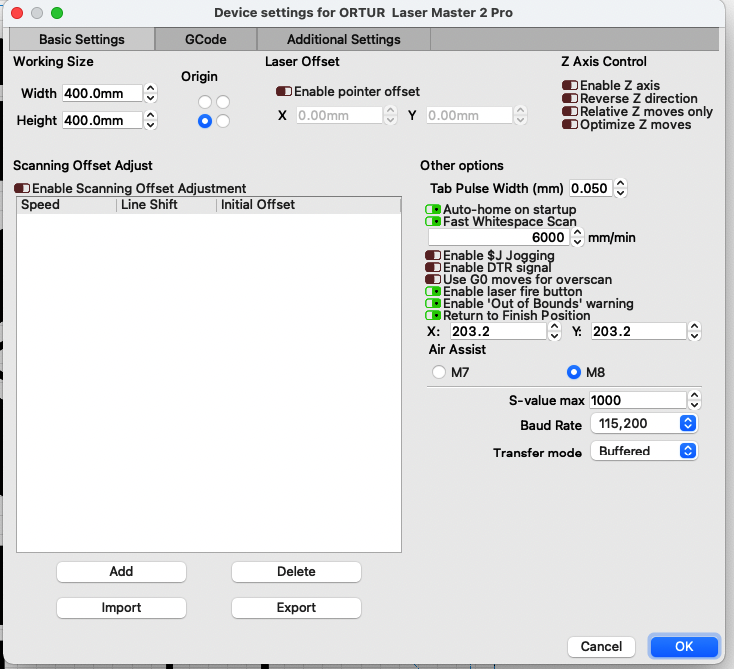Adjust the S-value max stepper

click(x=694, y=400)
